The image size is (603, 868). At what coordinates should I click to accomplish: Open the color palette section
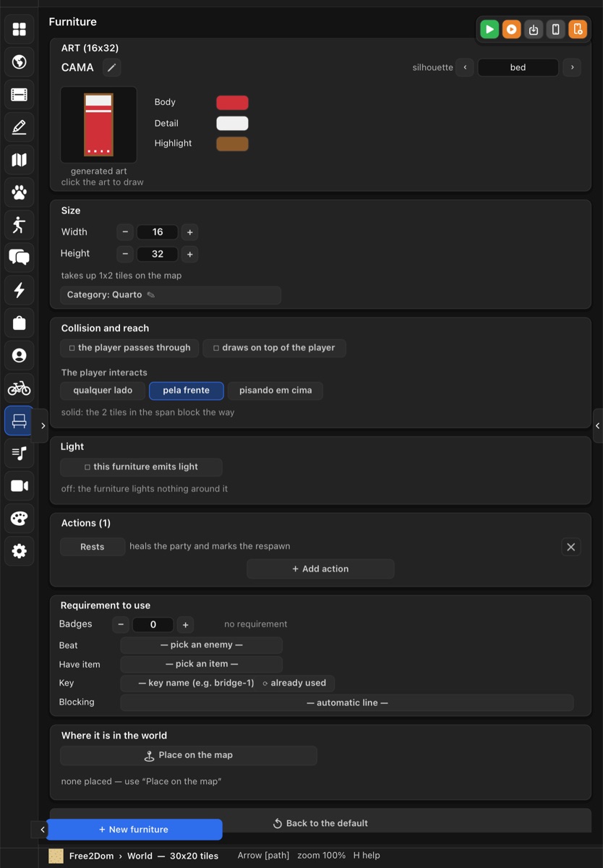[x=20, y=519]
